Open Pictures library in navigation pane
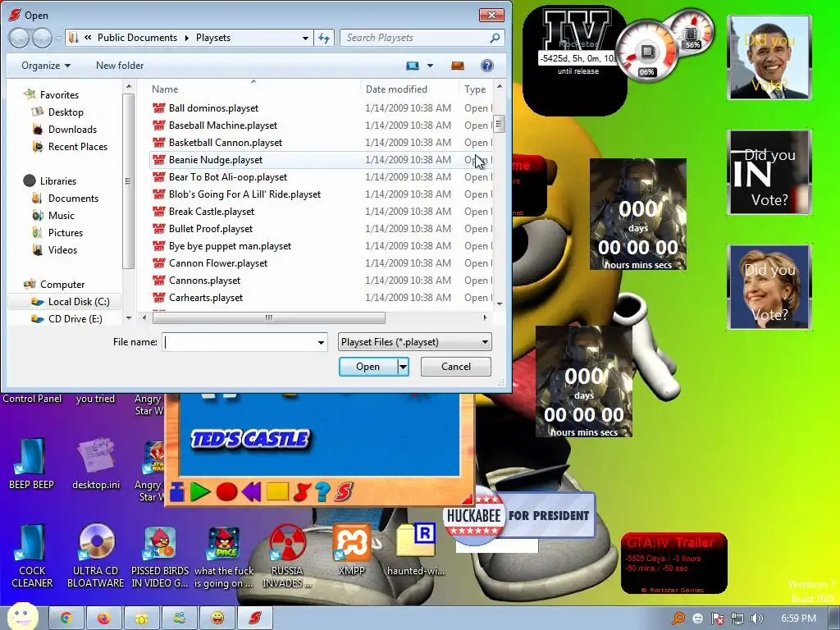 click(x=66, y=232)
